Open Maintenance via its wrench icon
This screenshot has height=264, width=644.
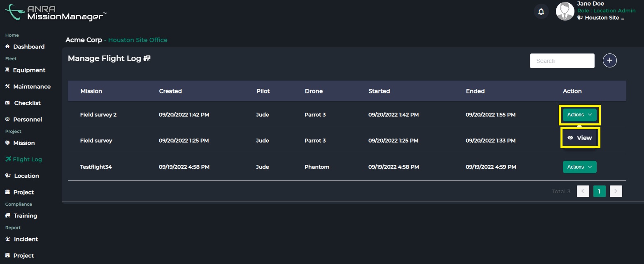(7, 86)
